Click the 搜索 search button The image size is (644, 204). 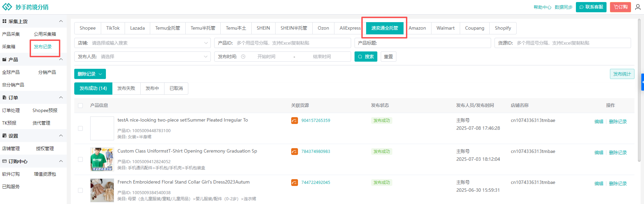[x=366, y=57]
